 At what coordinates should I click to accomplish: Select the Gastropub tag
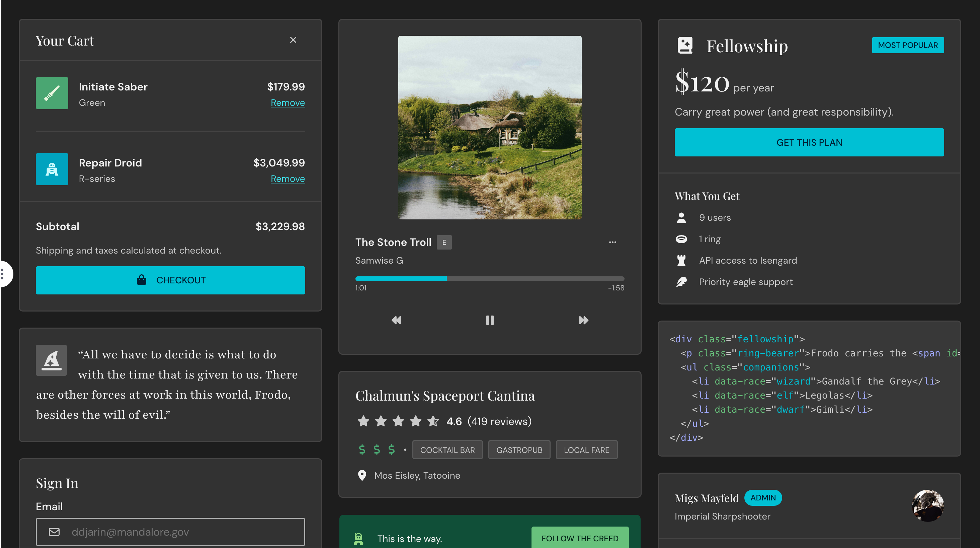pos(519,450)
